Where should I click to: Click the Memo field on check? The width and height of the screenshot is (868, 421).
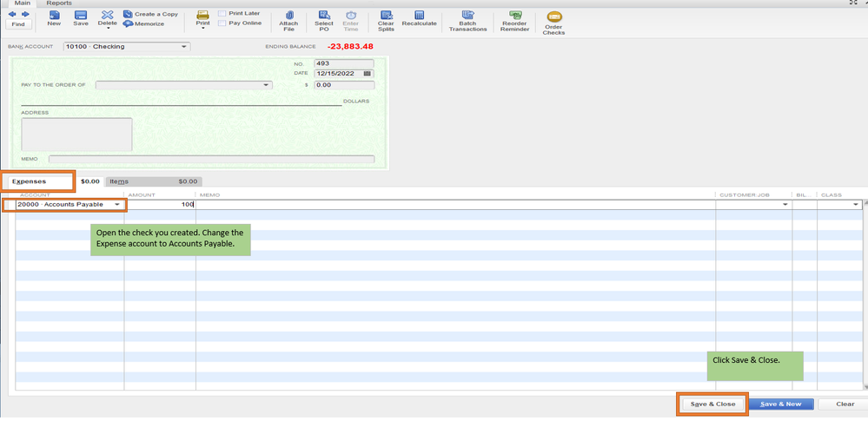[211, 160]
